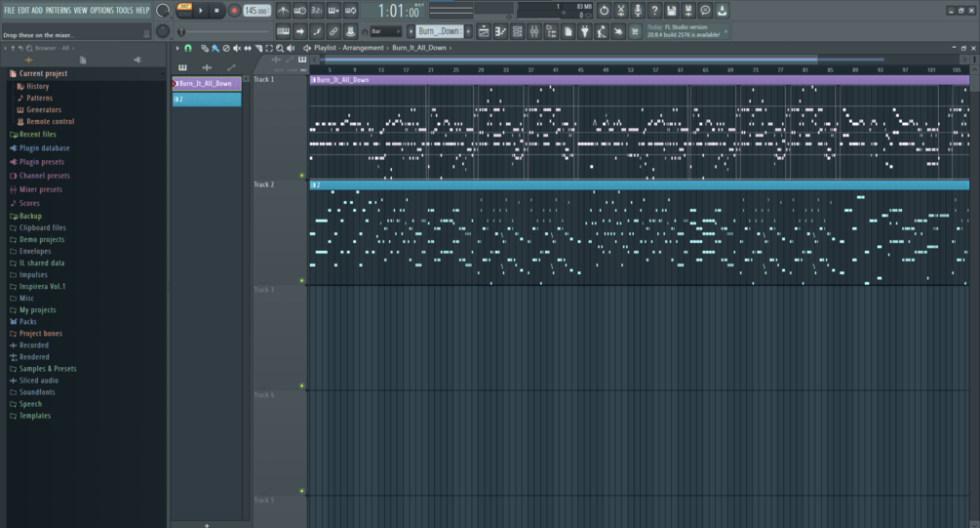Toggle the playlist snap magnet icon

pyautogui.click(x=188, y=48)
